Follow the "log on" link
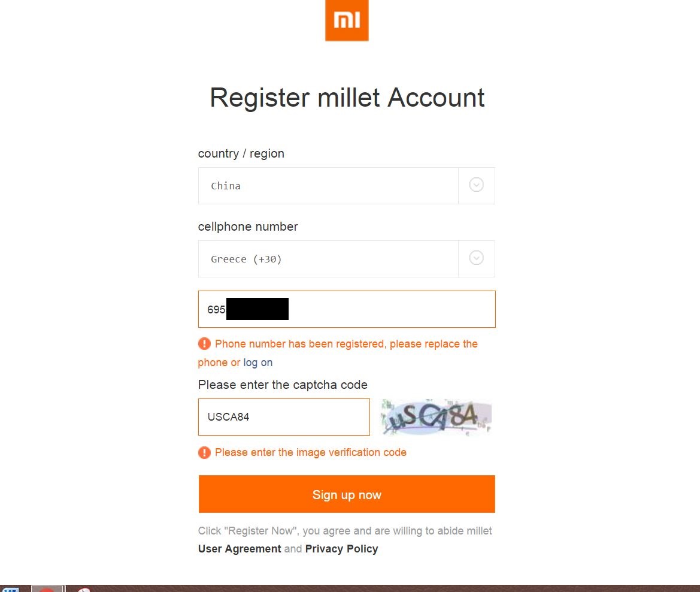700x592 pixels. coord(257,363)
